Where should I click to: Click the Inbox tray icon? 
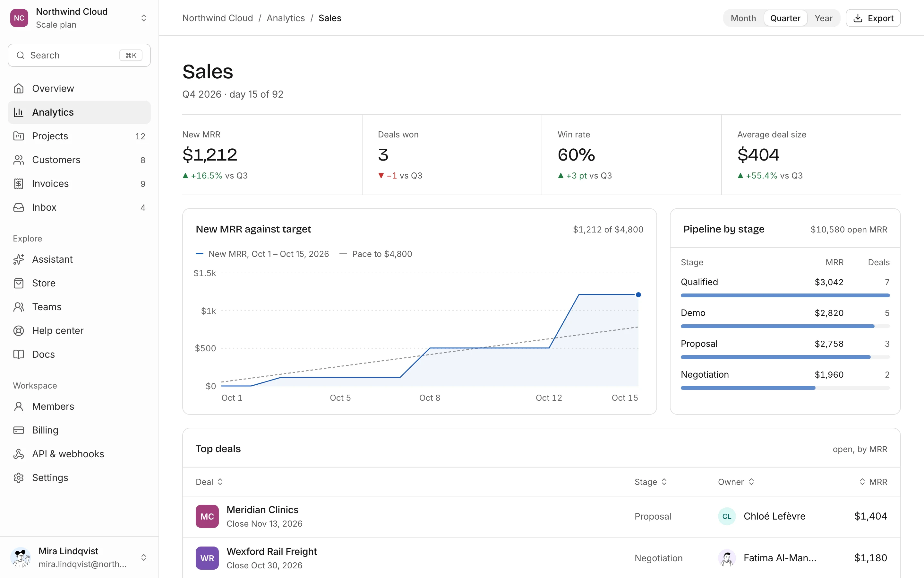click(x=18, y=207)
